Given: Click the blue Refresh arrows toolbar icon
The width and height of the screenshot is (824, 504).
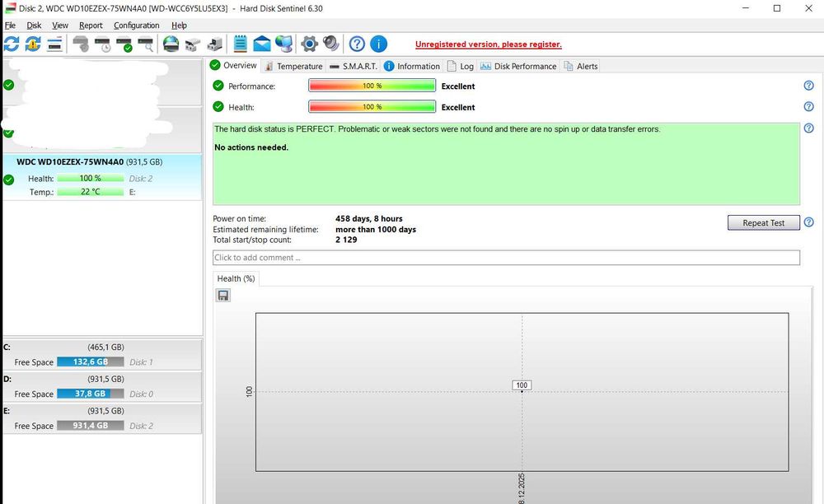Looking at the screenshot, I should 12,44.
